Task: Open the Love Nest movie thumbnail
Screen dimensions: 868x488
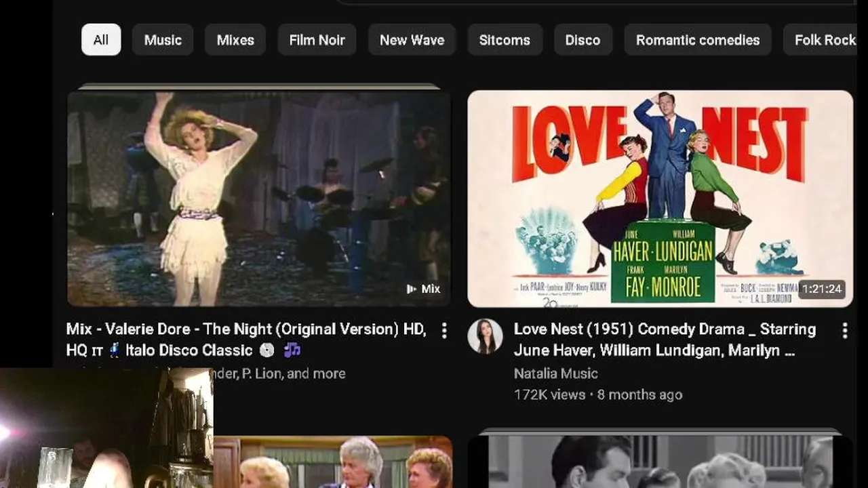Action: click(x=660, y=199)
